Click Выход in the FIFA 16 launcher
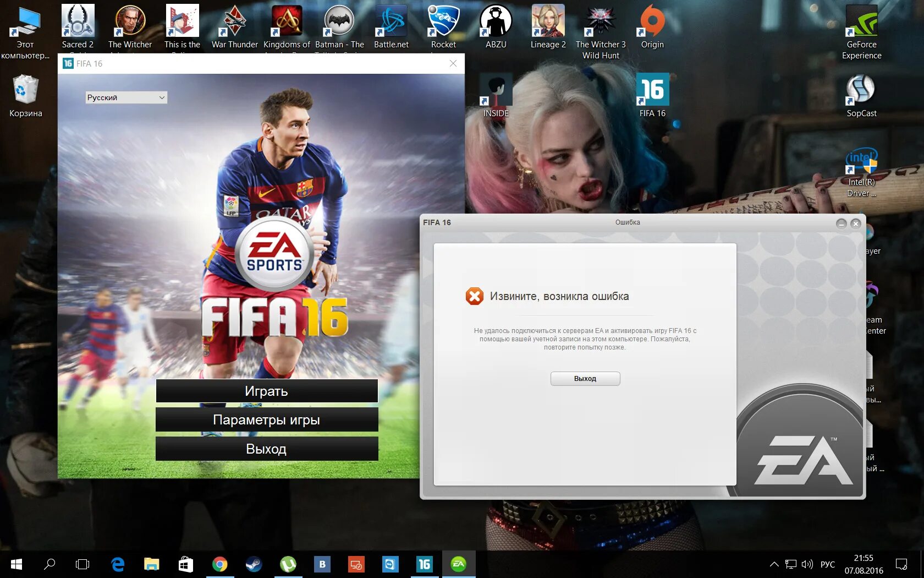This screenshot has height=578, width=924. click(267, 449)
